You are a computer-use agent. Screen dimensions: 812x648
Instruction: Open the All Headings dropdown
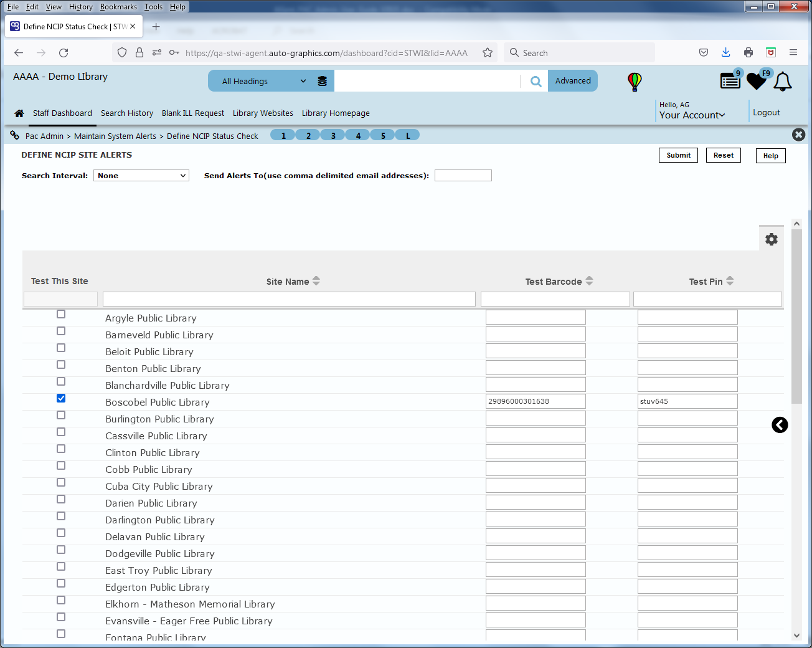264,81
